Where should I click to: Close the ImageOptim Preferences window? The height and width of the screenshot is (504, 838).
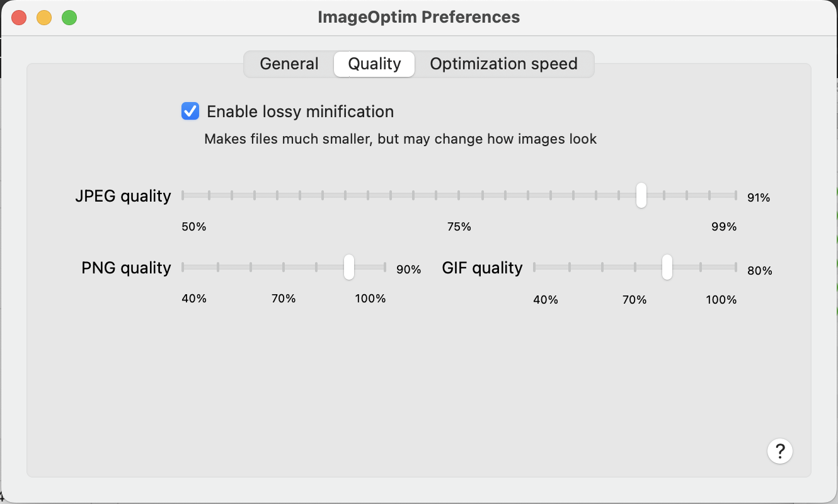(x=19, y=18)
